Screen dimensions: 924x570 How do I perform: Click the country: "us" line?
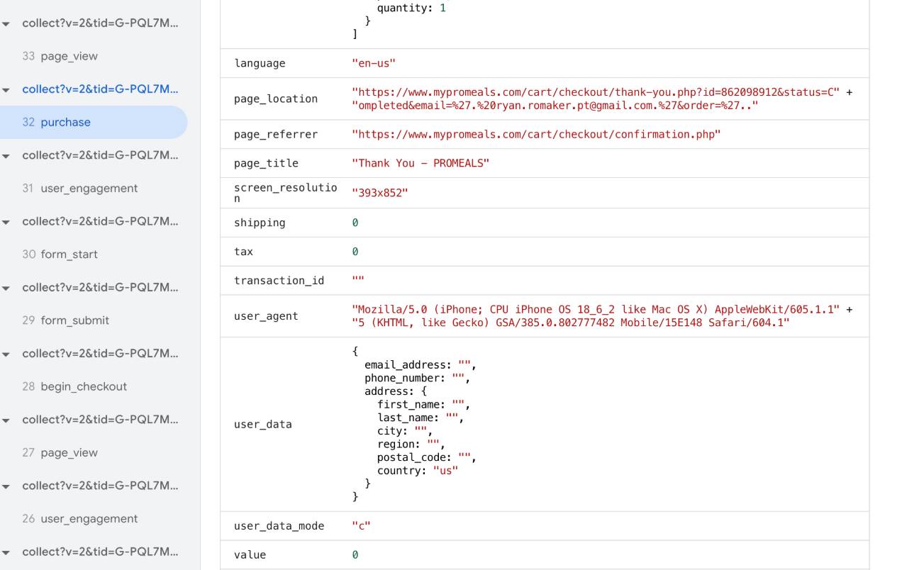tap(418, 471)
